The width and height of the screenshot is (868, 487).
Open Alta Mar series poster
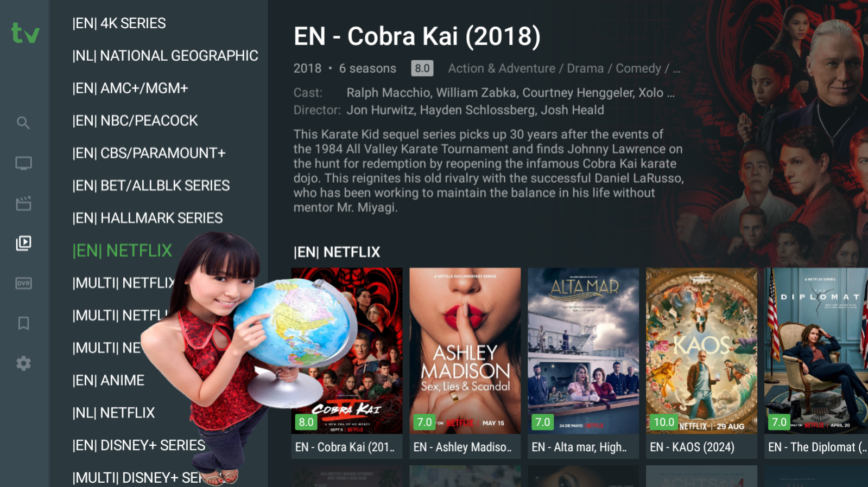(584, 363)
